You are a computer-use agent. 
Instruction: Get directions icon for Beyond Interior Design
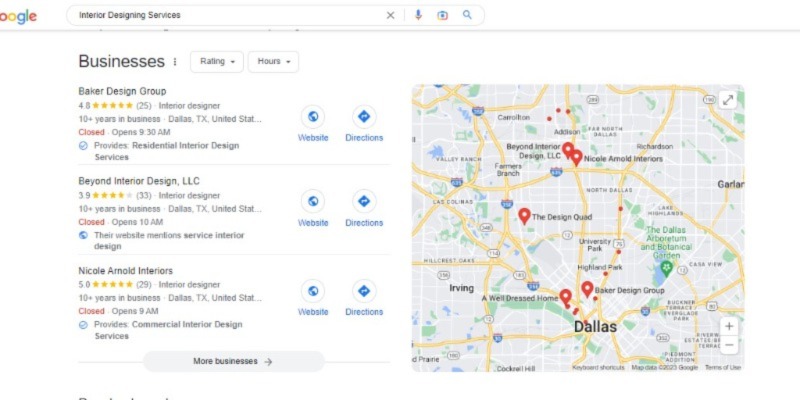(364, 202)
